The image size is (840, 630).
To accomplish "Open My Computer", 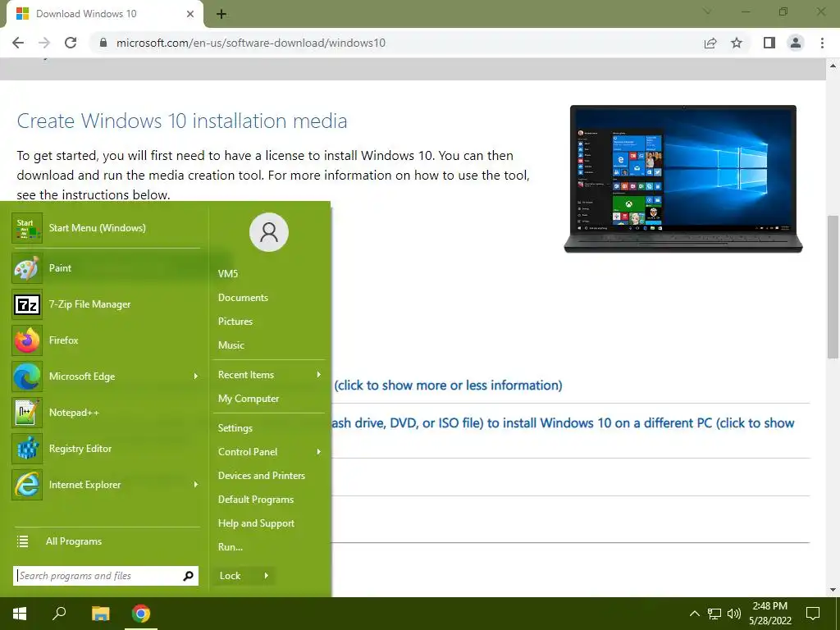I will (249, 399).
